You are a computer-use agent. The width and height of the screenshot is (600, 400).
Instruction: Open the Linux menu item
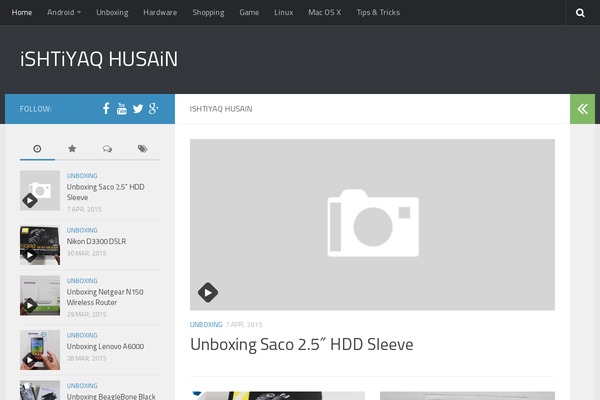pyautogui.click(x=284, y=13)
